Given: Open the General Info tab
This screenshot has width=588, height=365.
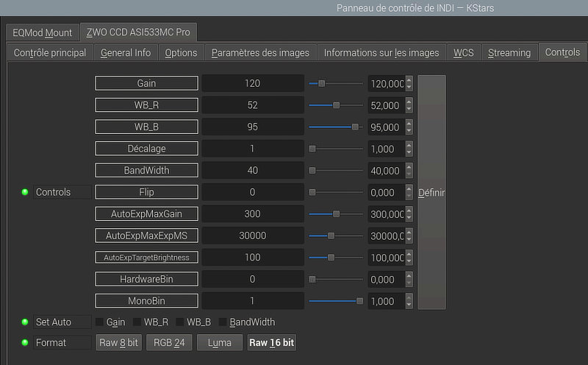Looking at the screenshot, I should coord(126,53).
